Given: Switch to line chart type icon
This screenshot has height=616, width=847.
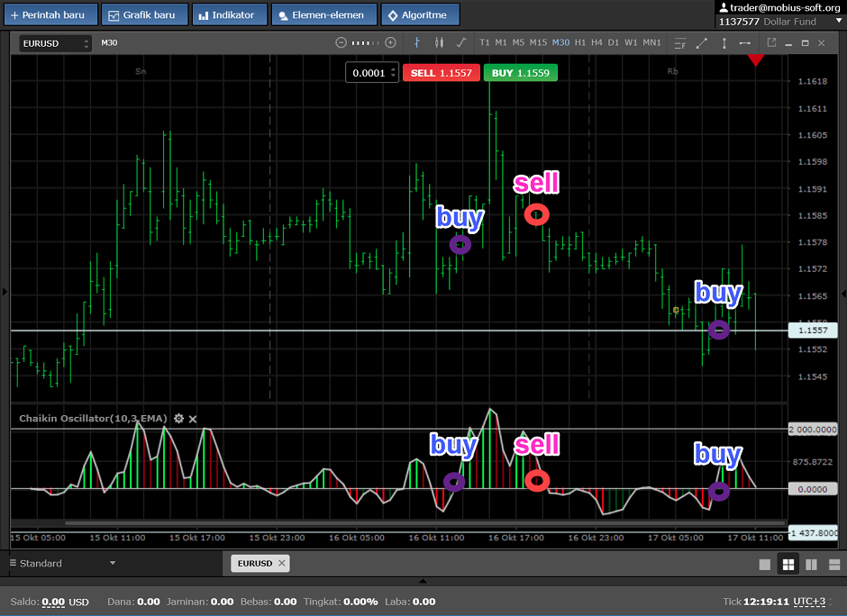Looking at the screenshot, I should point(461,42).
